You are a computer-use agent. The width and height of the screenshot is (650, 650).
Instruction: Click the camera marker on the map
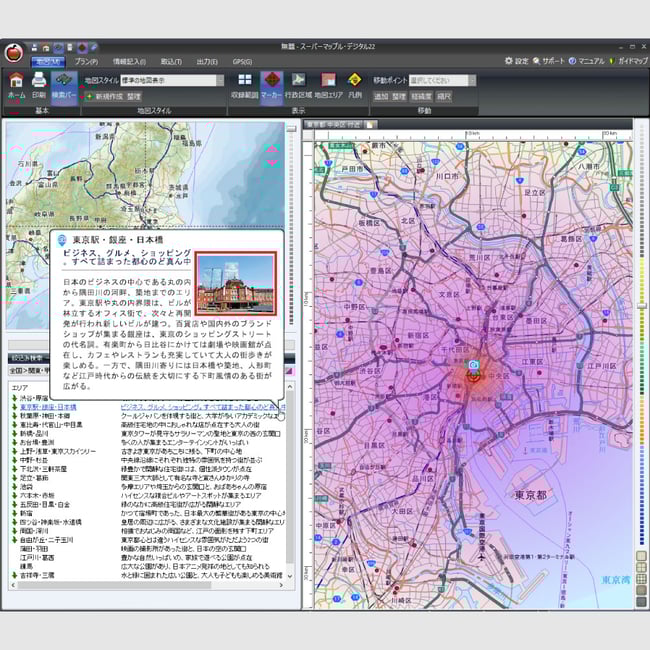click(x=473, y=366)
